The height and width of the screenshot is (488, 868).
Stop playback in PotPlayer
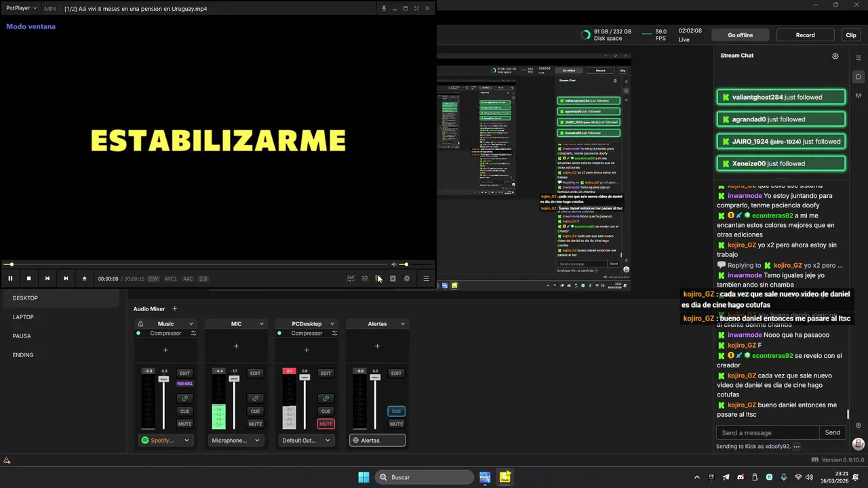coord(28,279)
